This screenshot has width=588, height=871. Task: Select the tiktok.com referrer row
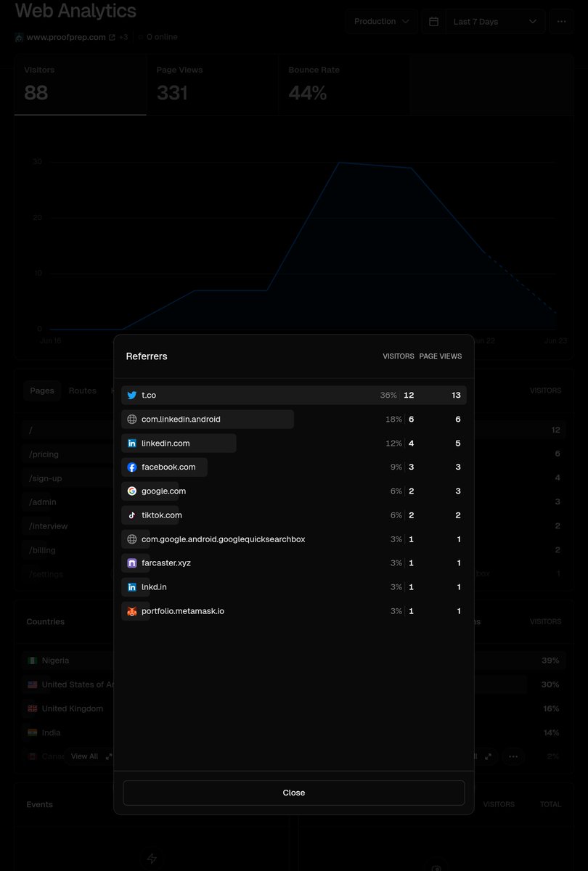click(294, 515)
